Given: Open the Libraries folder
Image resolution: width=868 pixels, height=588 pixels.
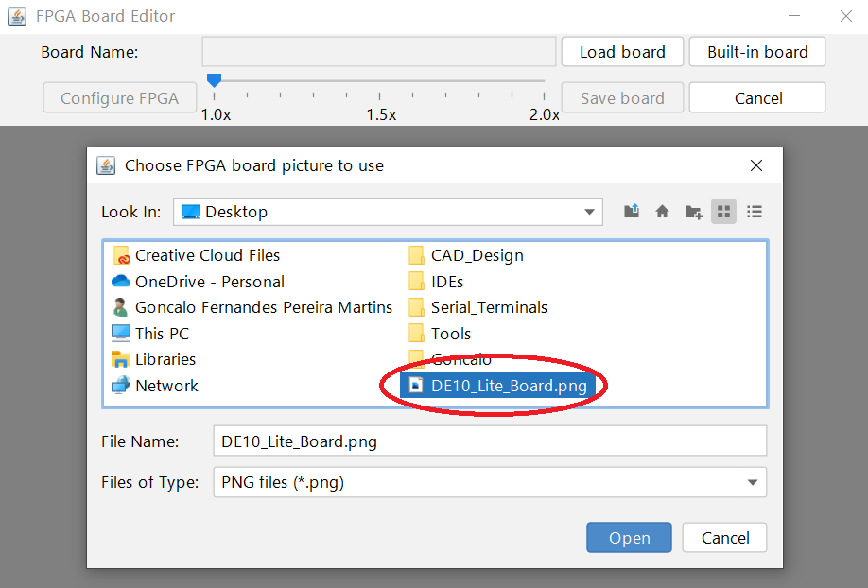Looking at the screenshot, I should click(165, 359).
